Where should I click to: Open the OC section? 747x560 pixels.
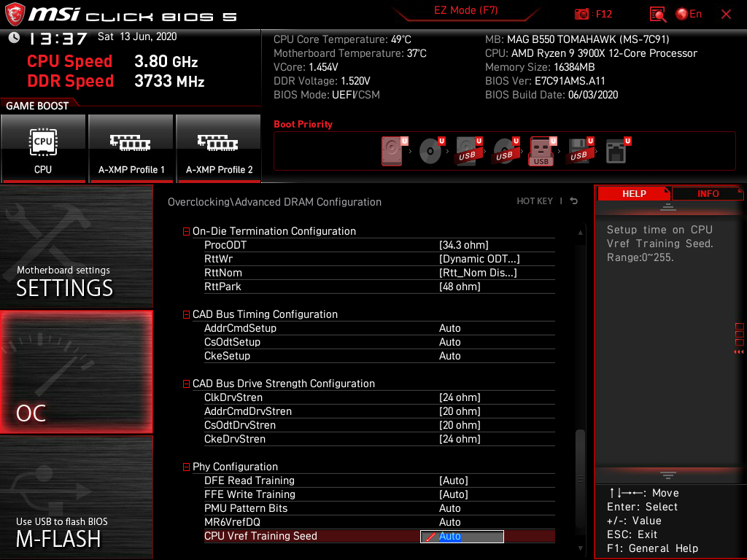click(x=76, y=372)
